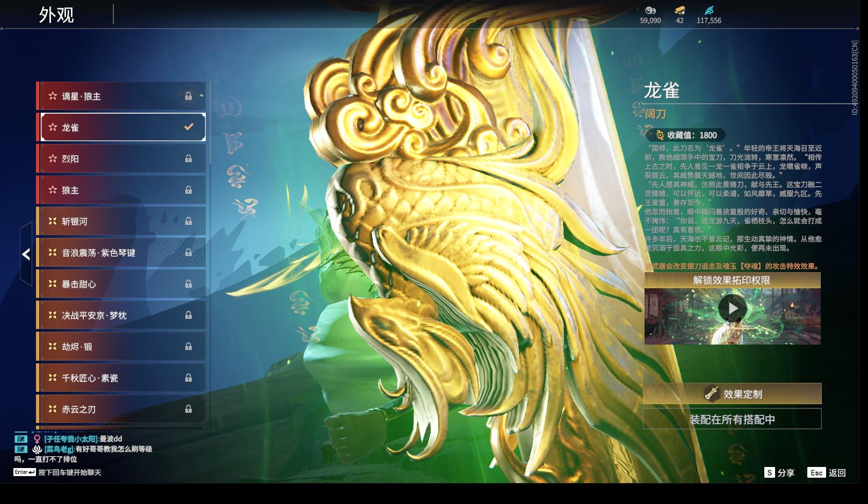Select the 音浪震荡·紫色琴键 skin entry

coord(121,252)
